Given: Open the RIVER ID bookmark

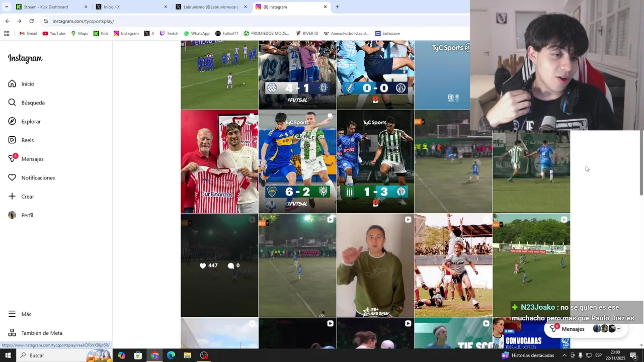Looking at the screenshot, I should [307, 34].
